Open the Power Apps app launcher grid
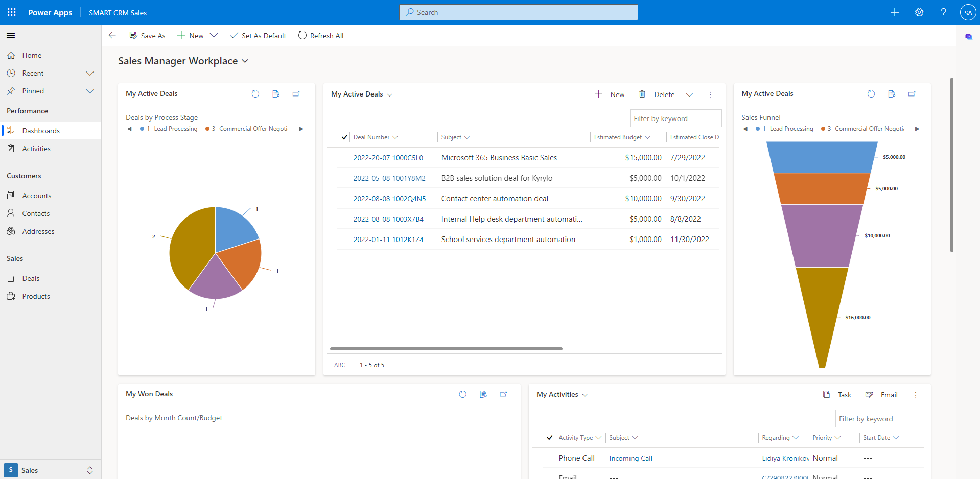 [x=11, y=12]
